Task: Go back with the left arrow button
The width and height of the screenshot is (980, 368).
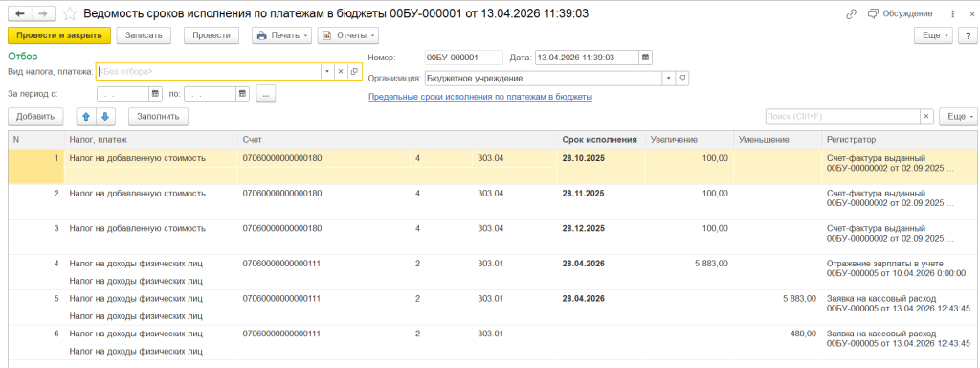Action: coord(19,13)
